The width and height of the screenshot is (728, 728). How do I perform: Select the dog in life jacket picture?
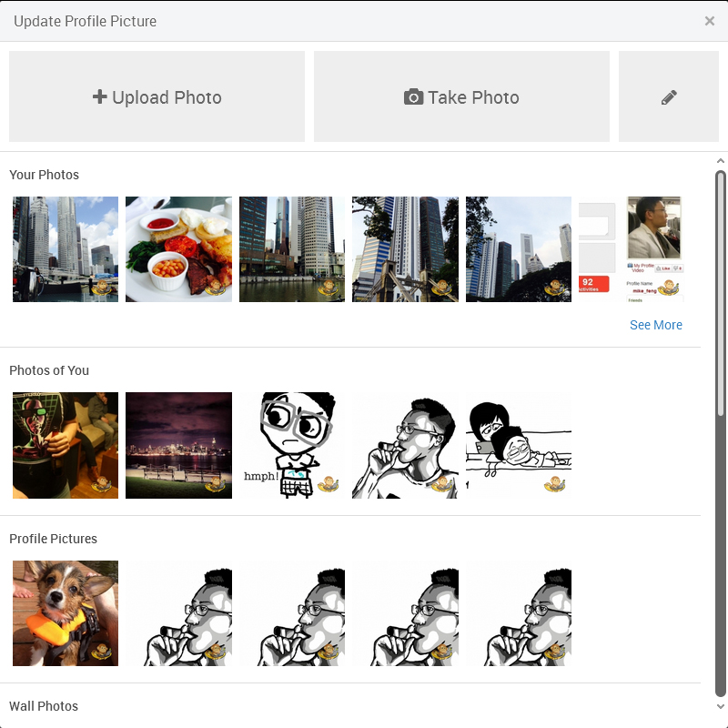tap(66, 613)
